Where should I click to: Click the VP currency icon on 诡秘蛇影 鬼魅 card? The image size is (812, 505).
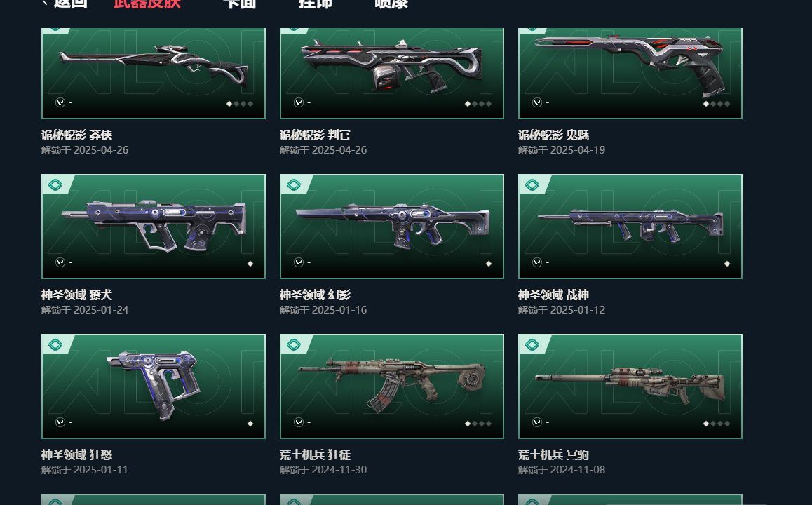536,102
